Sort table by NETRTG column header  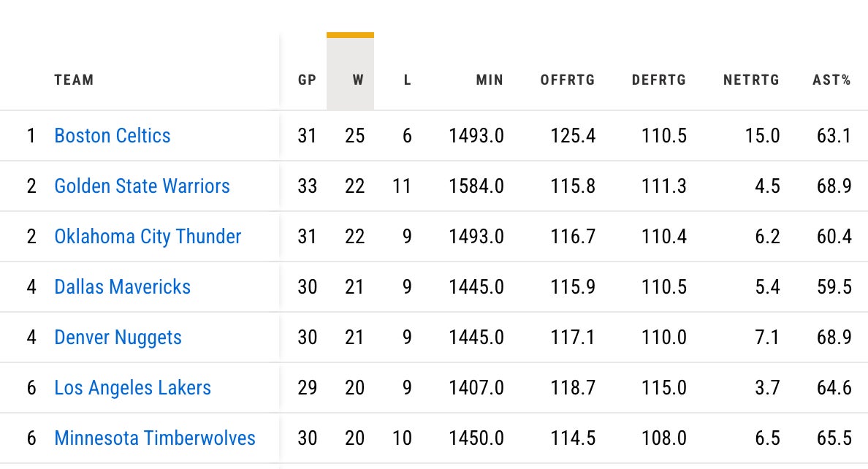coord(751,80)
